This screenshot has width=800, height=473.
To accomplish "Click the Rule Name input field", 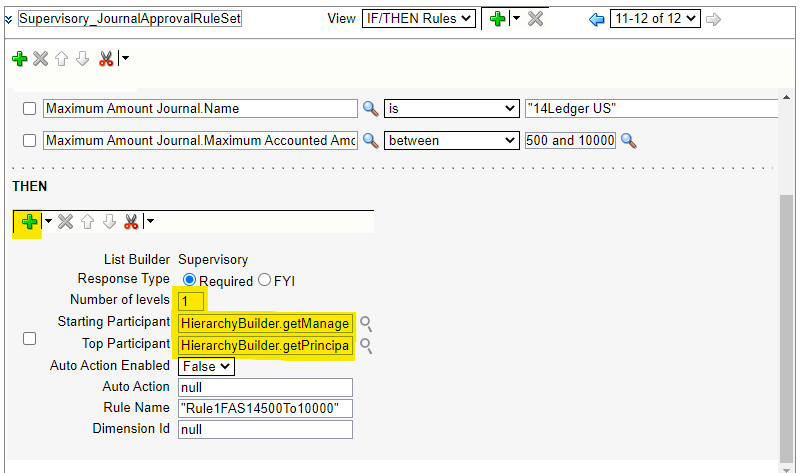I will pyautogui.click(x=265, y=408).
